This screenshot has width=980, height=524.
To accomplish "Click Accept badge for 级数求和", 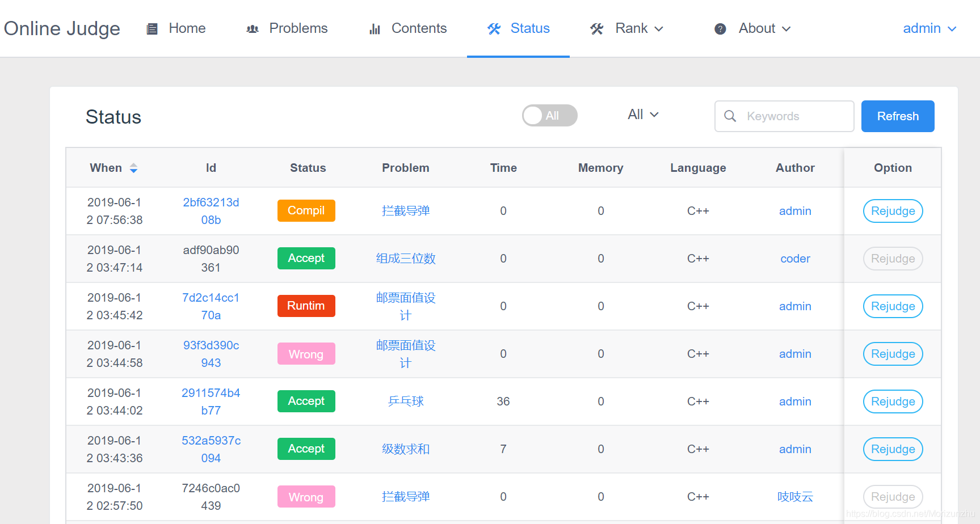I will pyautogui.click(x=306, y=449).
